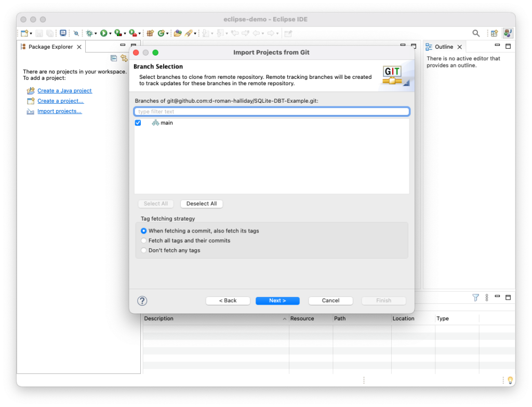
Task: Click the Select All button
Action: [x=156, y=203]
